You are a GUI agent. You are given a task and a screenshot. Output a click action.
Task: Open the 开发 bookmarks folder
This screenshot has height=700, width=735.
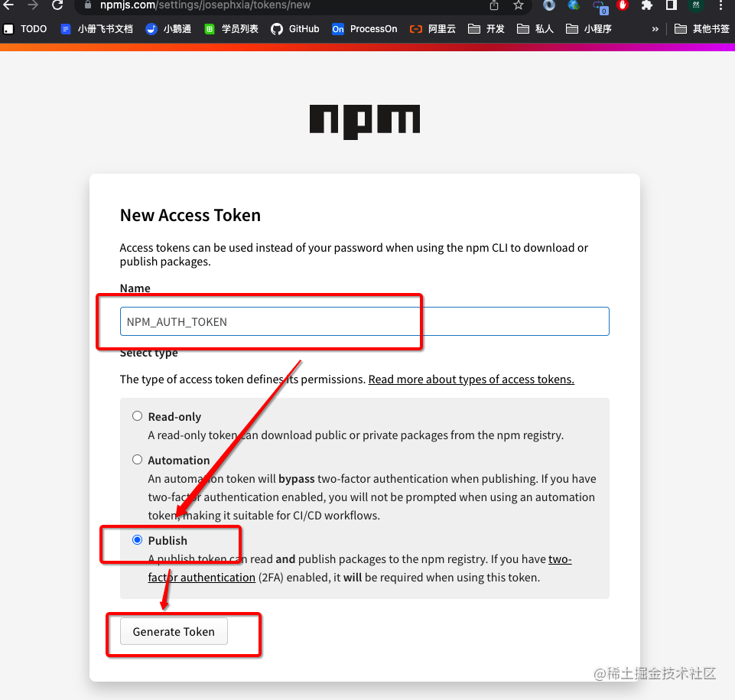pos(486,29)
